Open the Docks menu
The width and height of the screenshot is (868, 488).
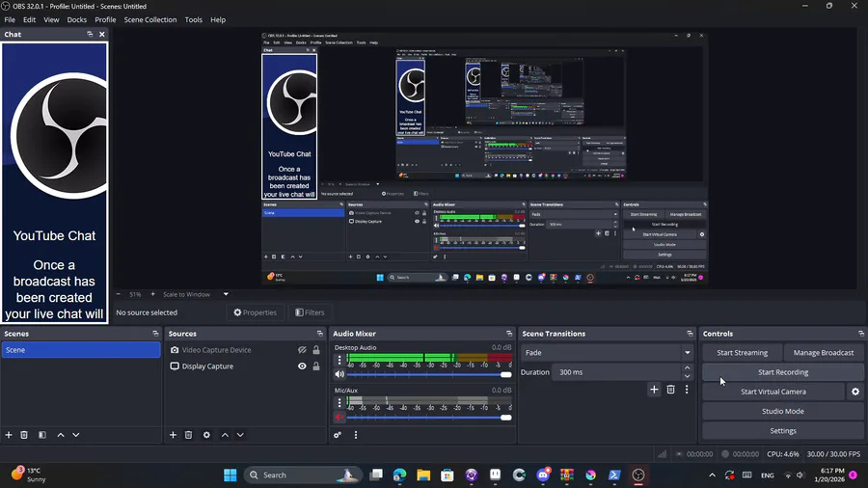(x=76, y=19)
